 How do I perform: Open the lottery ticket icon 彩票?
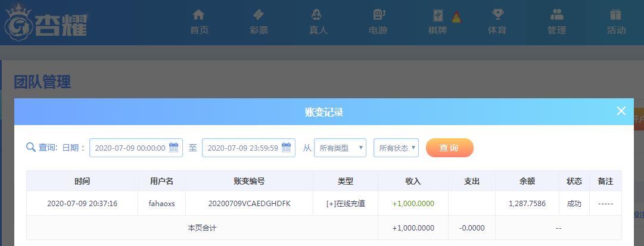(x=259, y=15)
